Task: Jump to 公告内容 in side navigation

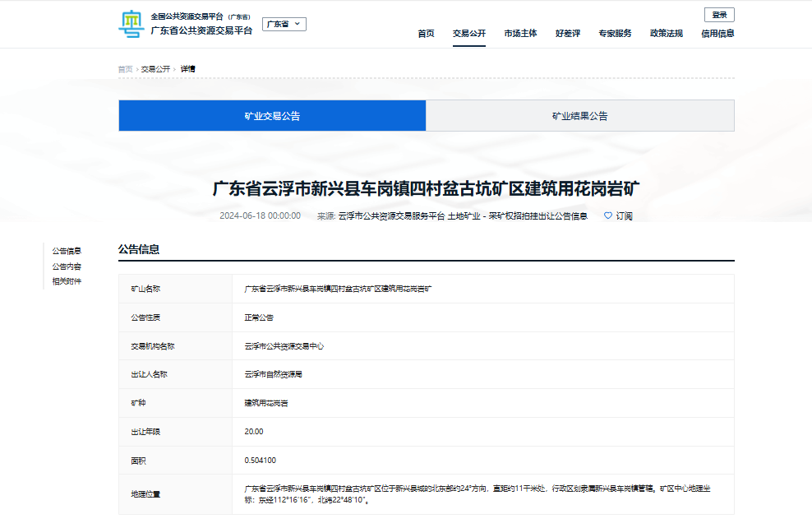Action: point(67,266)
